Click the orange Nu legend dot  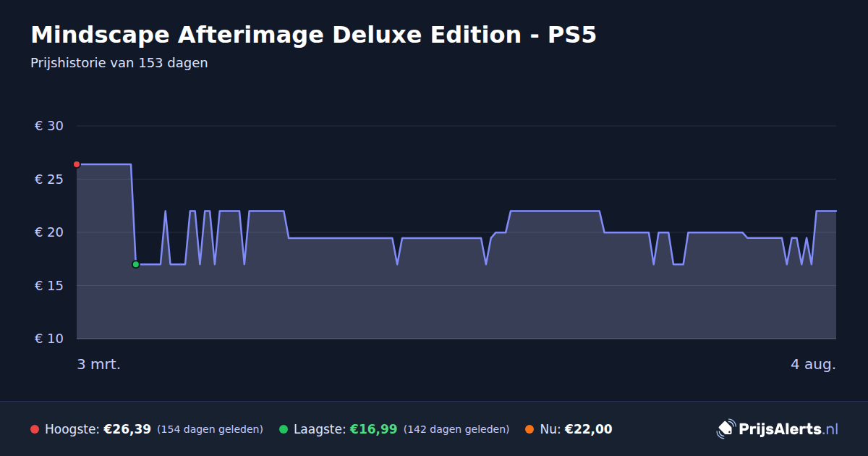[x=529, y=429]
